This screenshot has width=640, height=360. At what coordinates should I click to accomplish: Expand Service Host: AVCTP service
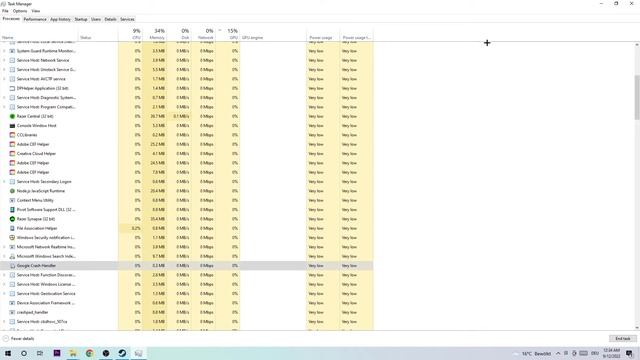tap(4, 79)
